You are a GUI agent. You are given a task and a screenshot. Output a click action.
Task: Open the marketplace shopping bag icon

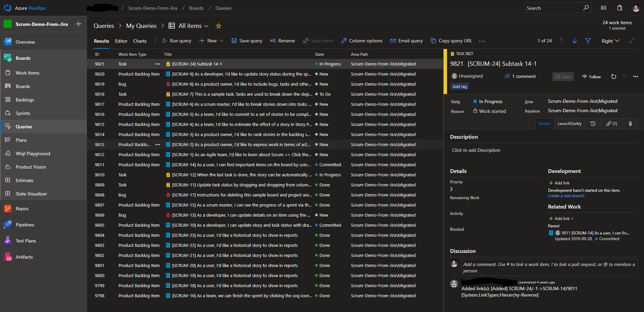[620, 8]
